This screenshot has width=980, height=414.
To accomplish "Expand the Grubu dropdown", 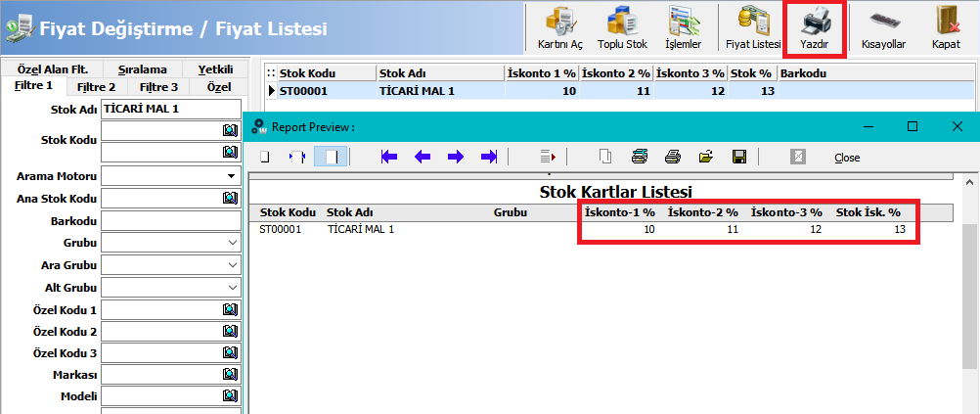I will 233,242.
